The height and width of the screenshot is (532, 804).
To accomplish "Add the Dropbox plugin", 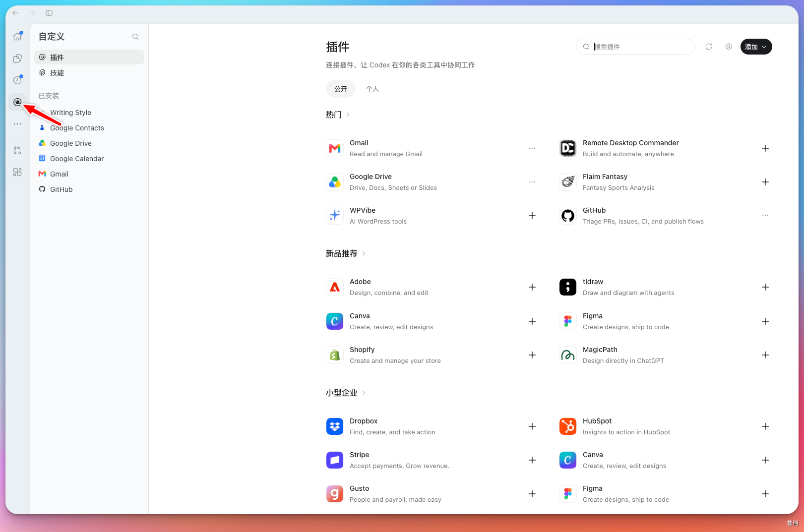I will tap(532, 426).
